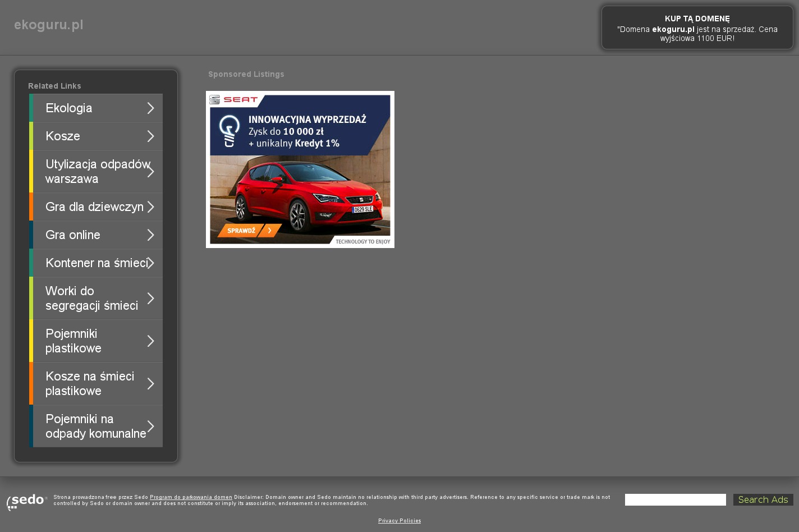The width and height of the screenshot is (799, 532).
Task: Click the arrow next to Ekologia
Action: tap(150, 108)
